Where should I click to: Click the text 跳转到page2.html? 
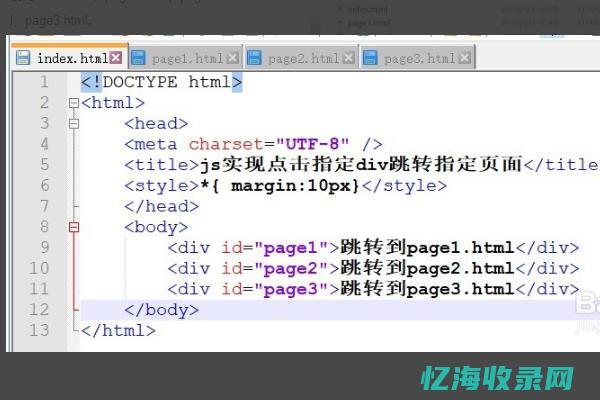(427, 268)
